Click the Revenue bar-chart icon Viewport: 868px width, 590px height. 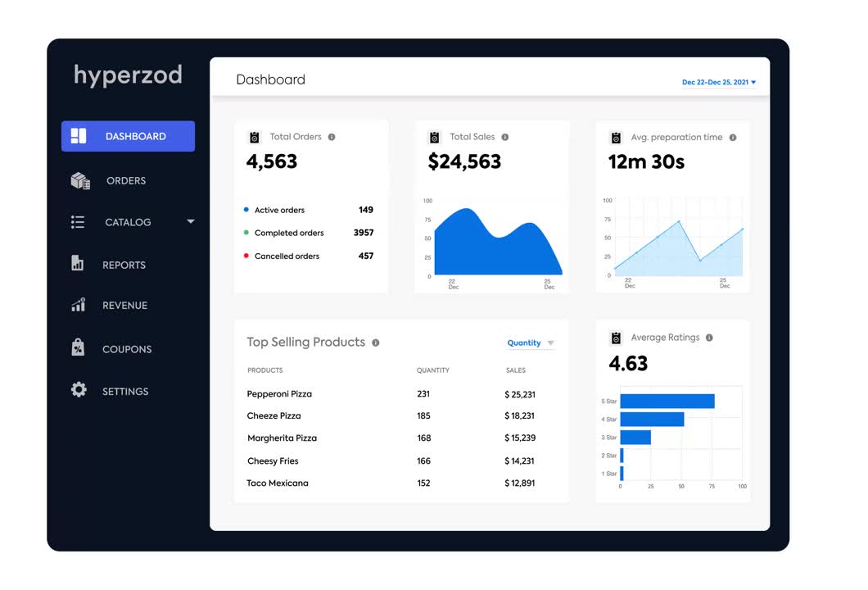click(x=78, y=305)
